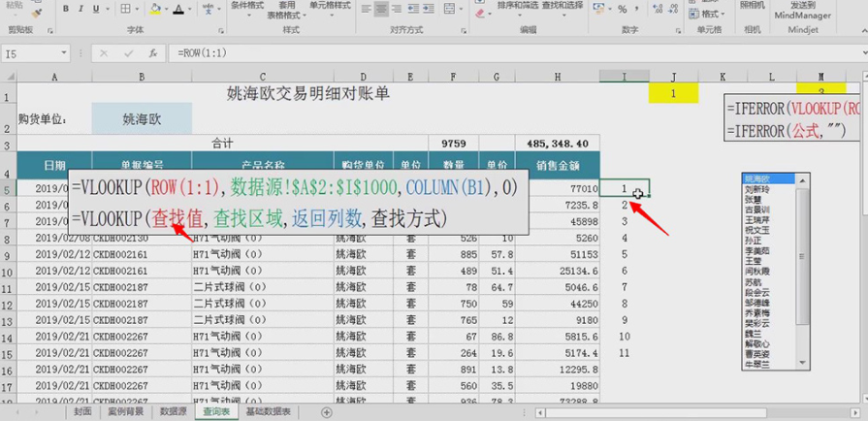Screen dimensions: 868x421
Task: Align text right in the alignment group
Action: point(397,9)
